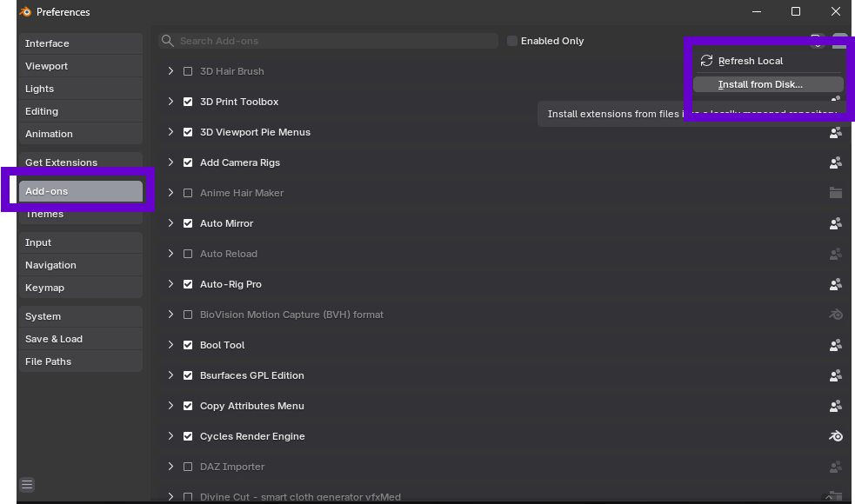Expand the BioVision Motion Capture row

point(170,315)
